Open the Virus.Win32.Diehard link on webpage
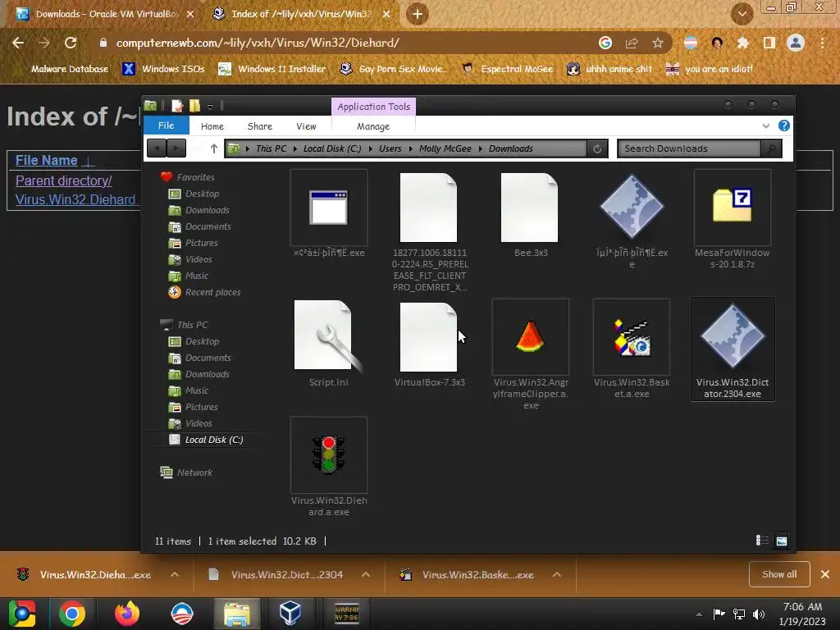 (77, 199)
